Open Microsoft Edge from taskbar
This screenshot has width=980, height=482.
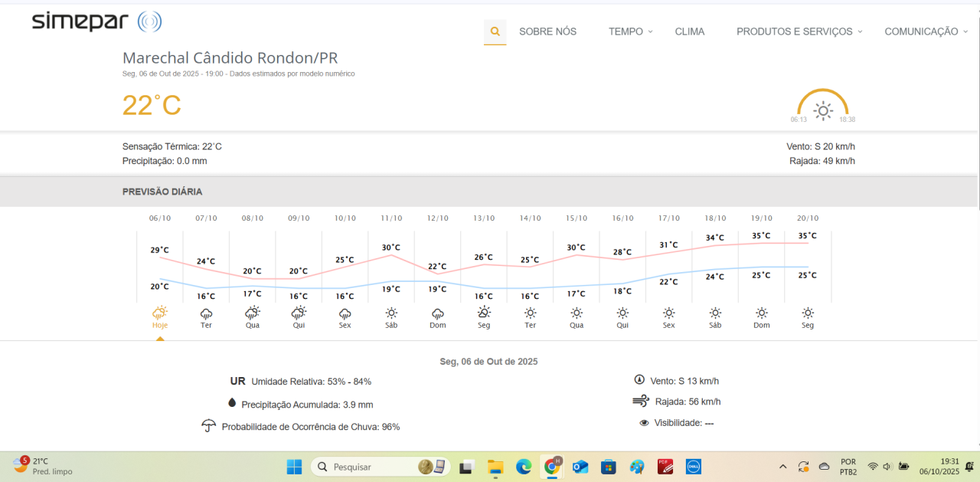coord(524,467)
